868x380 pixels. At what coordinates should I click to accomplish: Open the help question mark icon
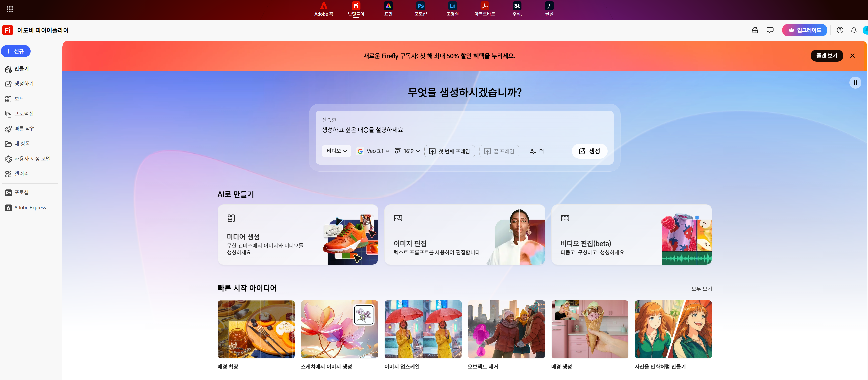point(840,30)
